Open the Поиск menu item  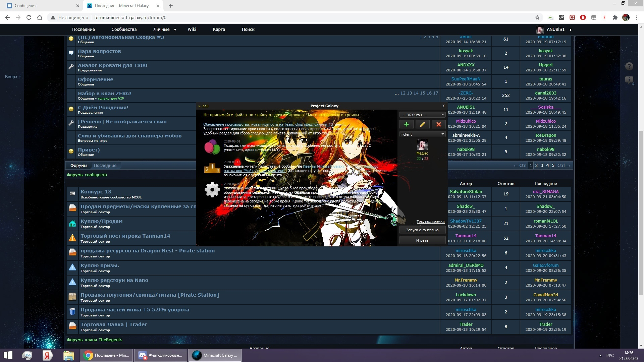[x=248, y=29]
